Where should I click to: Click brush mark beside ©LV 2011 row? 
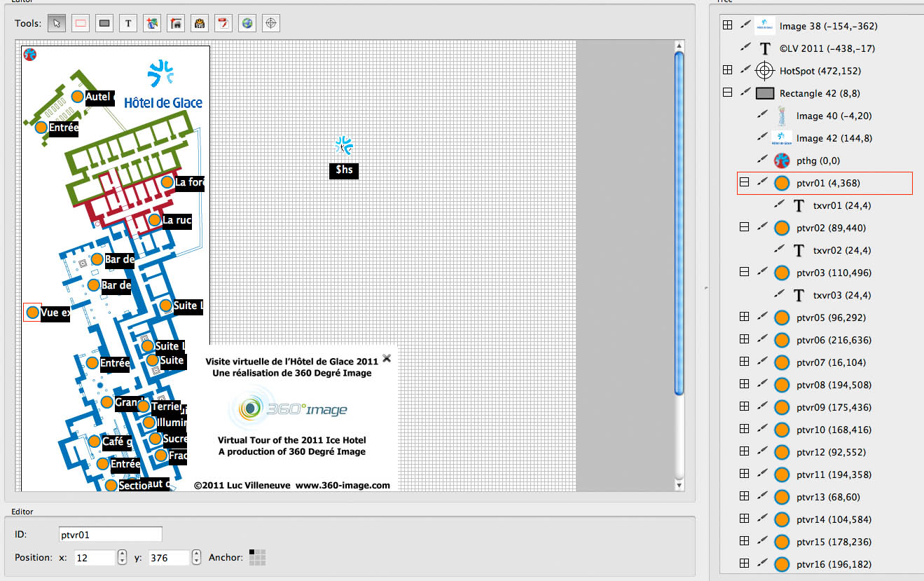(x=746, y=47)
